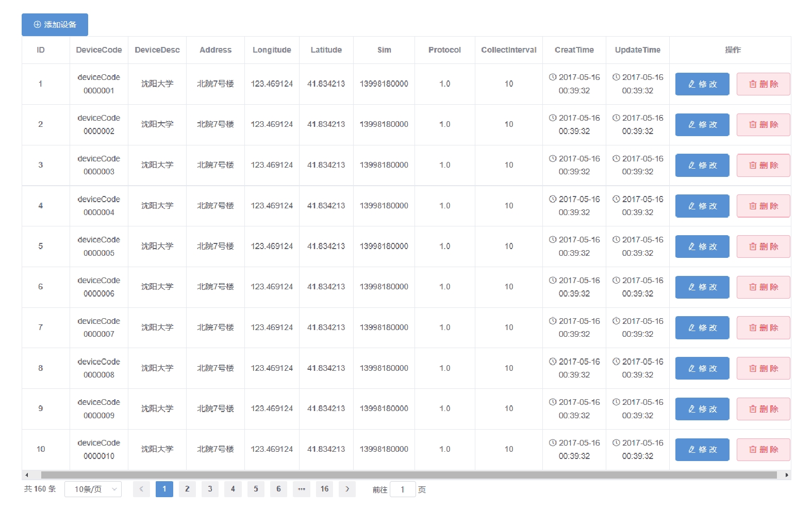
Task: Click the CollectInterval column header
Action: [x=509, y=50]
